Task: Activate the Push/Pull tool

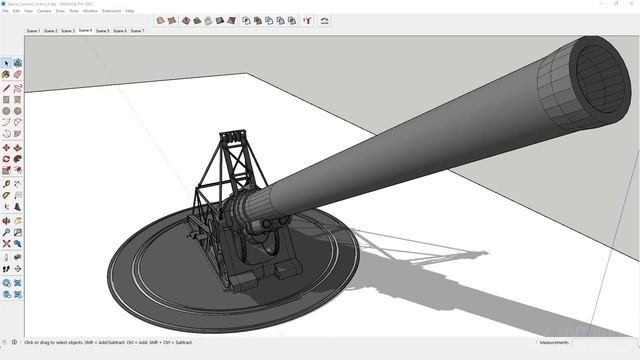Action: [x=18, y=147]
